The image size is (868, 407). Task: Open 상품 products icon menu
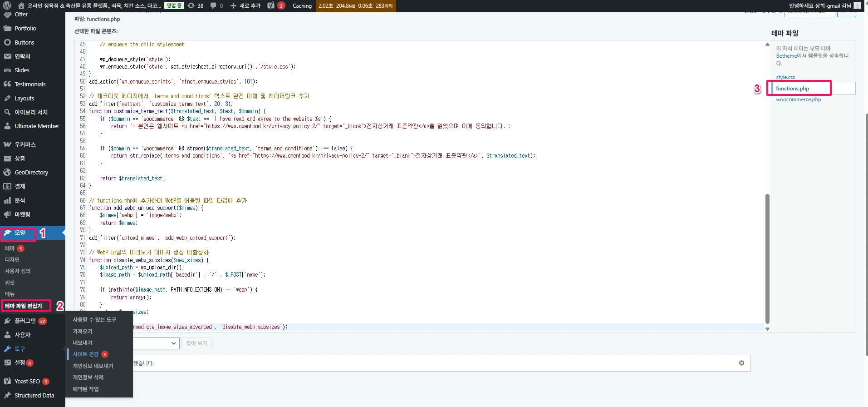click(7, 159)
